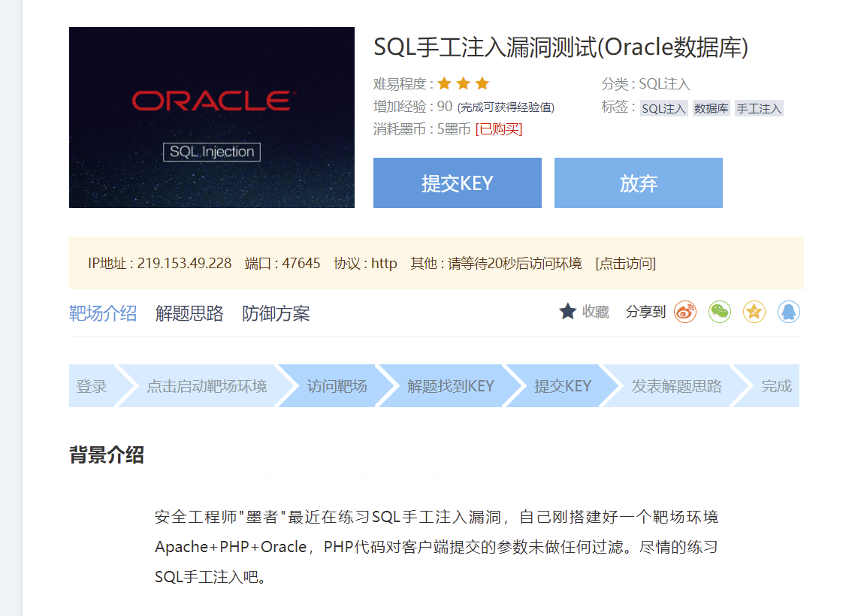
Task: Open the 防御方案 tab
Action: 275,313
